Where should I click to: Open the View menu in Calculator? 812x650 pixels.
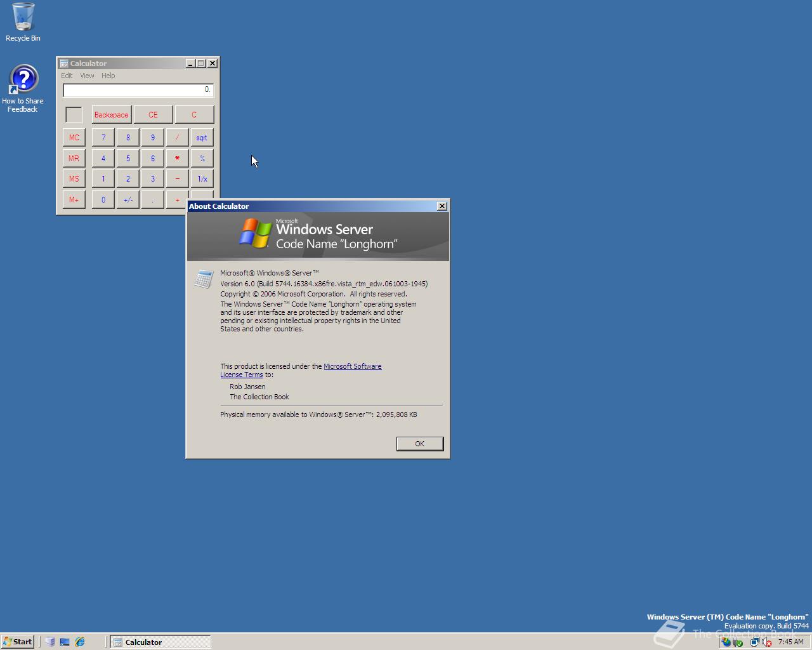87,76
